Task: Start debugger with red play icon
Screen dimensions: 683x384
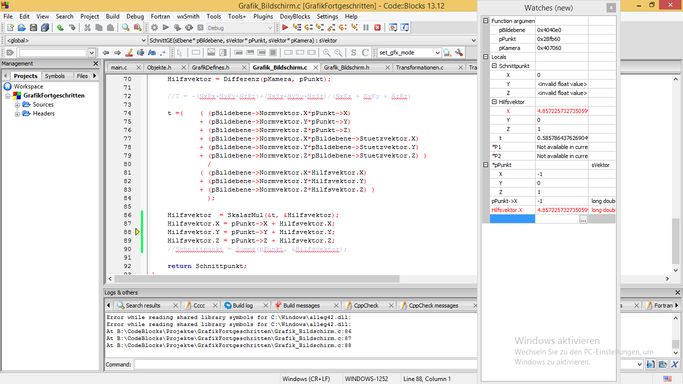Action: point(285,28)
